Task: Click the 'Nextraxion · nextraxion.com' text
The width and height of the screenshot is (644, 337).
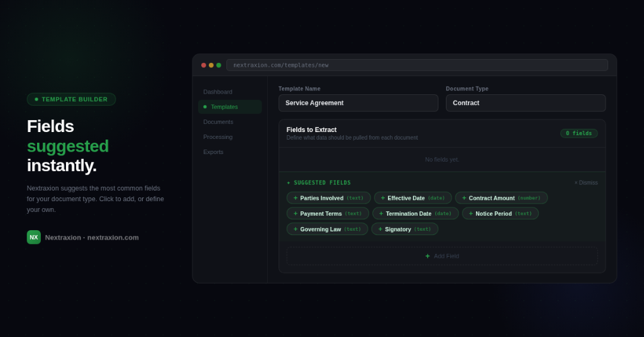Action: (x=92, y=237)
